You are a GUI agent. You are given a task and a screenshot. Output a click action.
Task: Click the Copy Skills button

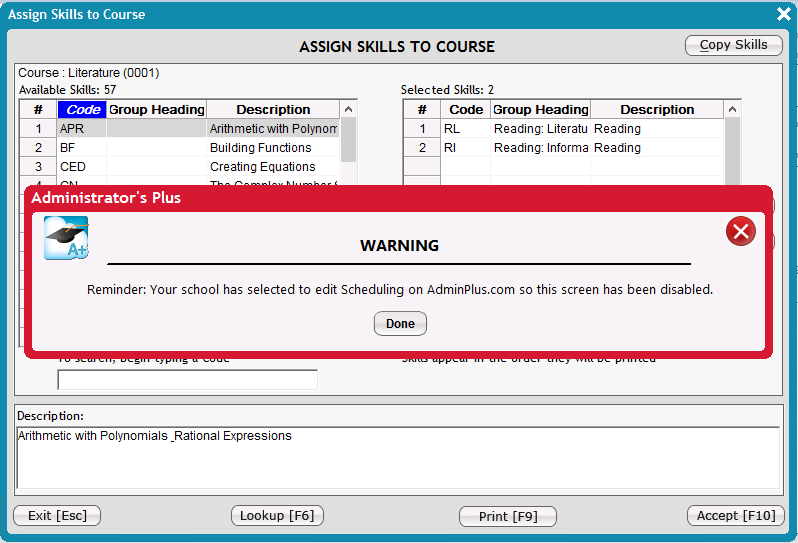pos(733,45)
